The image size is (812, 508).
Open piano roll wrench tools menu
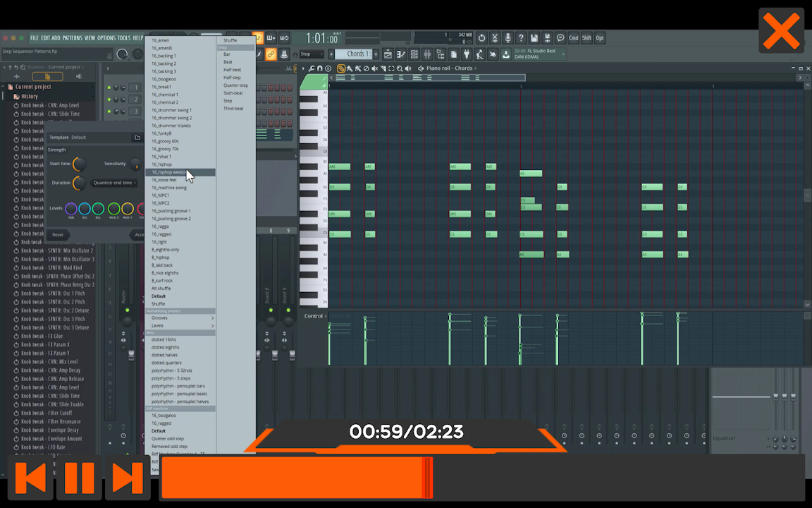311,68
